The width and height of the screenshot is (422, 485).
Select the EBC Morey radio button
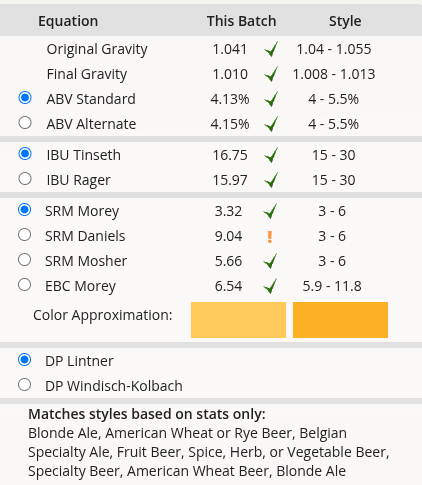[x=25, y=285]
